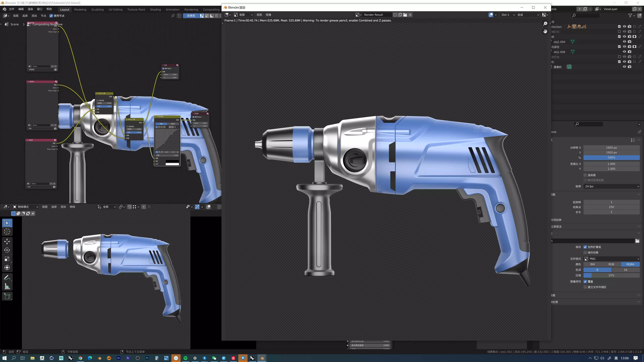
Task: Hide obj1.004 with its eye icon
Action: (x=624, y=42)
